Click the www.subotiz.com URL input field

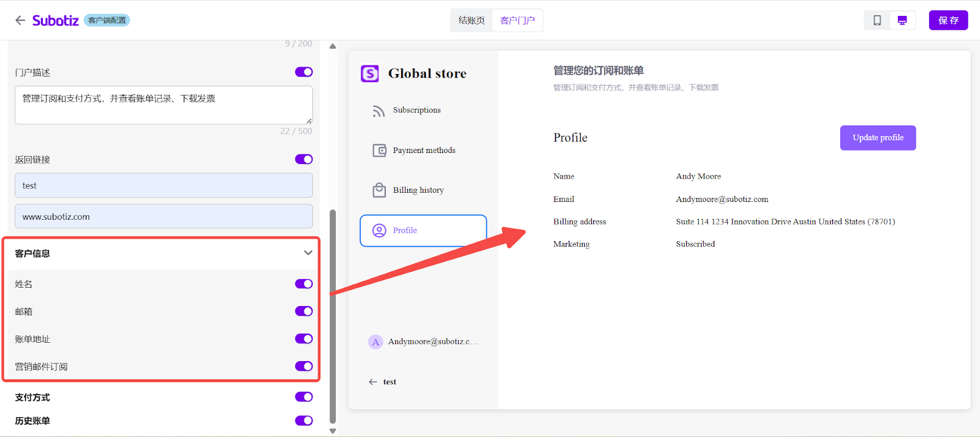[164, 217]
